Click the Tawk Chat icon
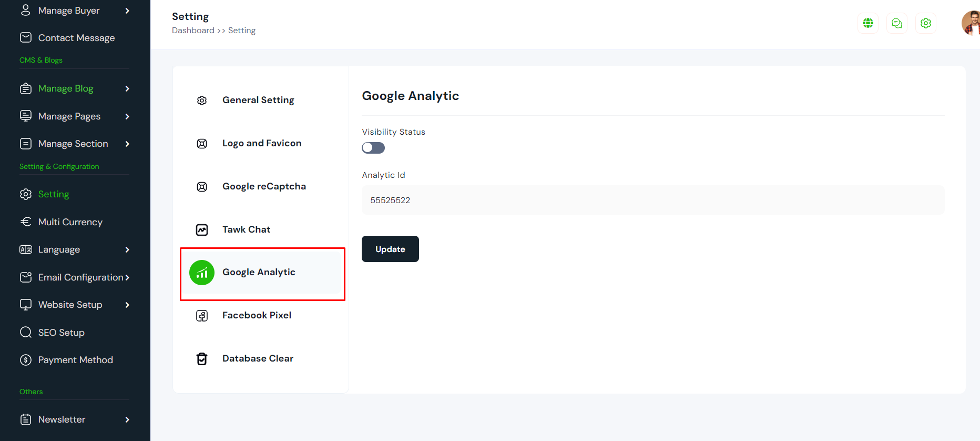The height and width of the screenshot is (441, 980). (x=202, y=230)
